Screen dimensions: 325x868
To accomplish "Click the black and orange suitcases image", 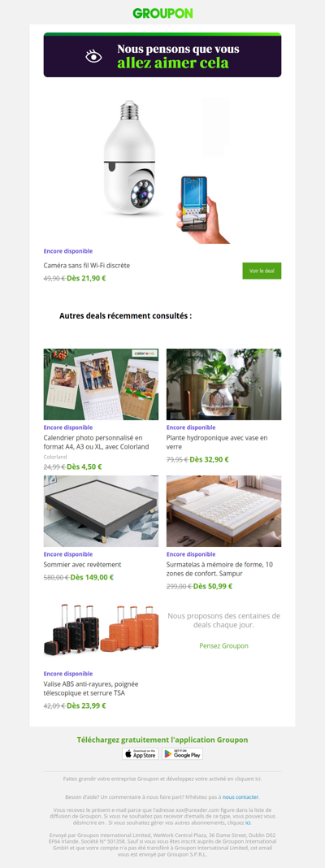I will point(101,631).
